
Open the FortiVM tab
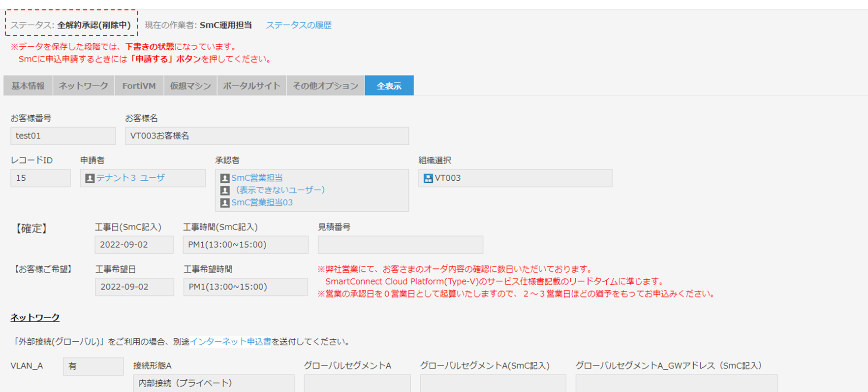139,86
